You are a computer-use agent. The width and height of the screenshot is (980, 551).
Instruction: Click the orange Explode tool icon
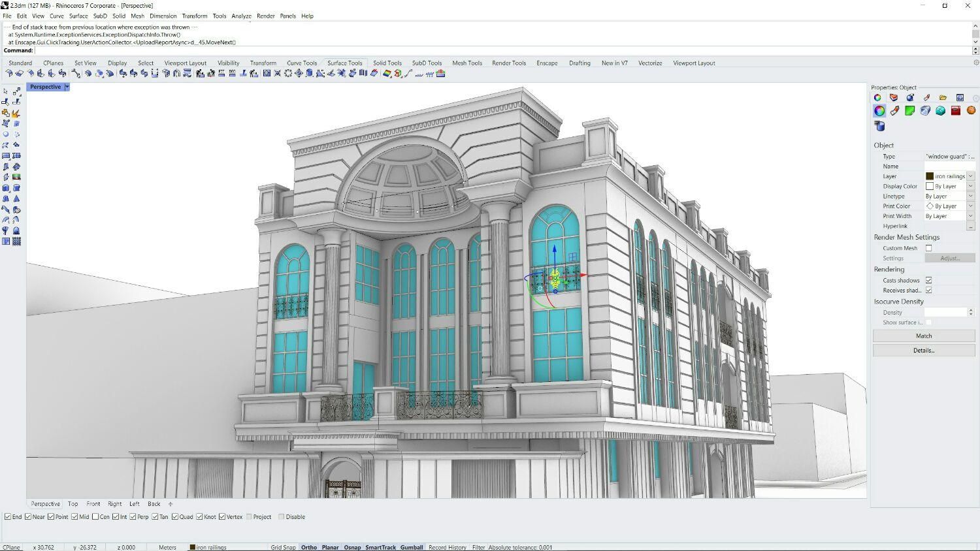pos(16,113)
